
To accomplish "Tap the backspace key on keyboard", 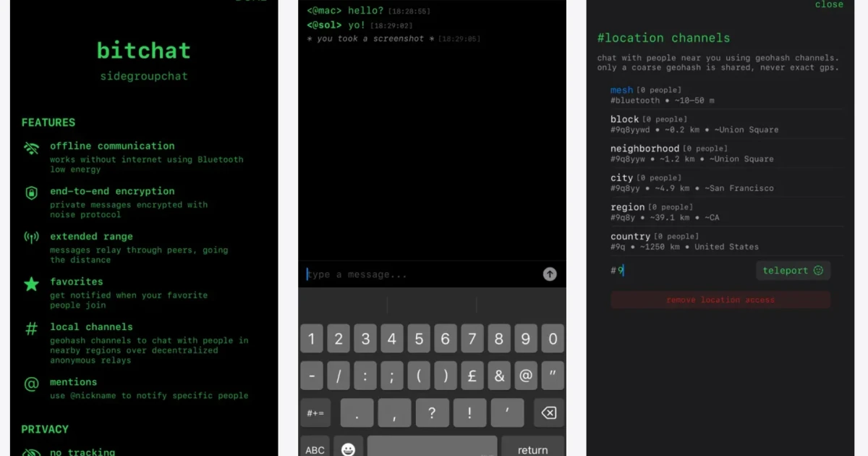I will tap(548, 413).
